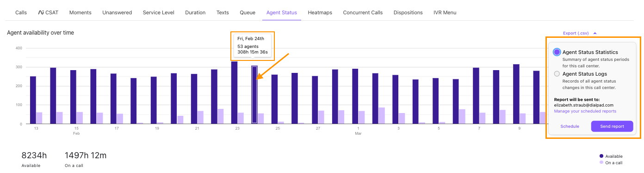Click the Send report button
644x173 pixels.
point(612,126)
